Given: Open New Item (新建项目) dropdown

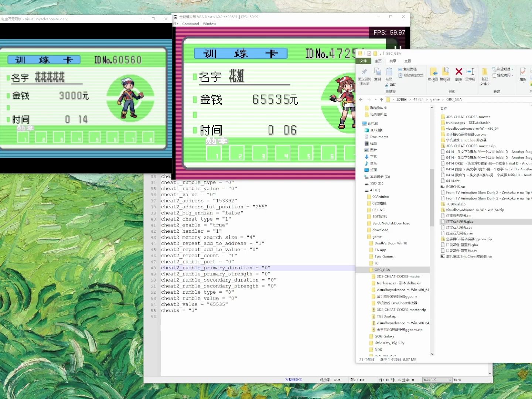Looking at the screenshot, I should click(503, 69).
